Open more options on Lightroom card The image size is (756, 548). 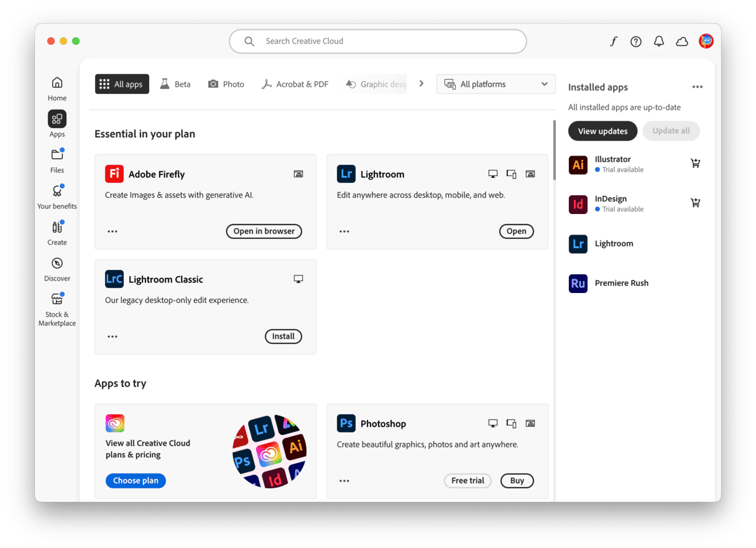344,231
